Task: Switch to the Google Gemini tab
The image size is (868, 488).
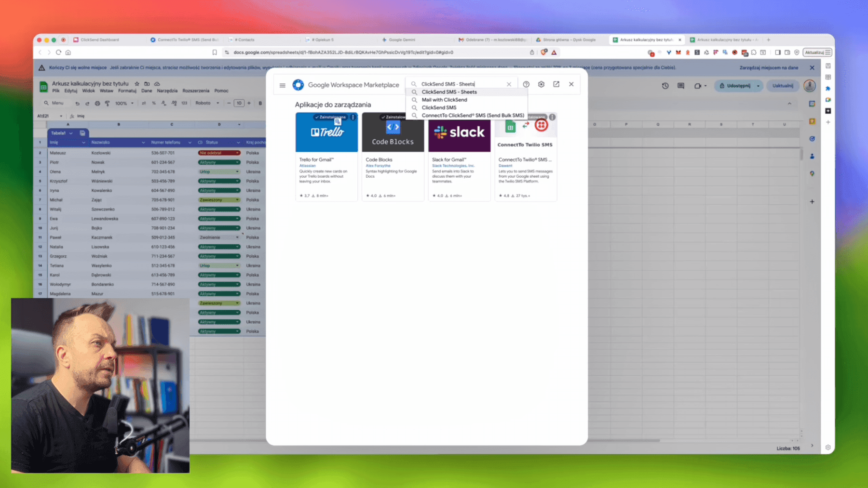Action: [x=402, y=40]
